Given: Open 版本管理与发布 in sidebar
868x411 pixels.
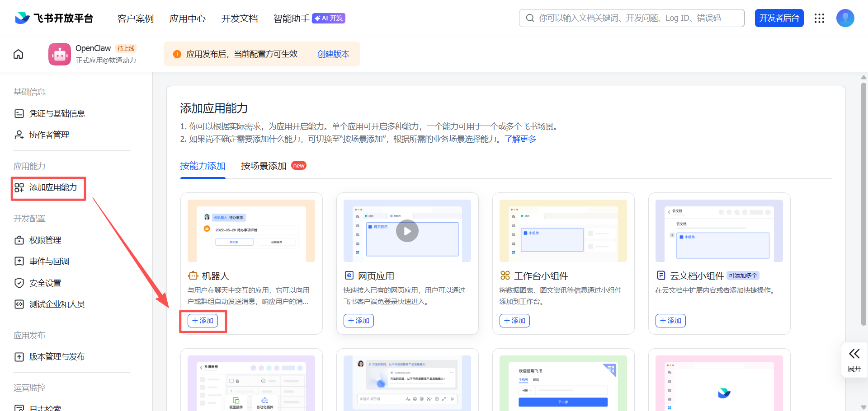Looking at the screenshot, I should tap(57, 356).
